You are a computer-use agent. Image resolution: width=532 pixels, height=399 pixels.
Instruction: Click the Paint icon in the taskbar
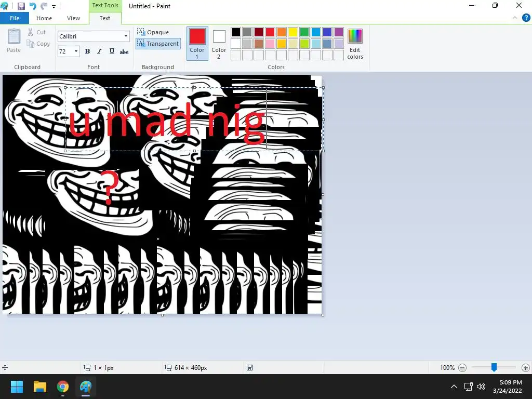[x=86, y=387]
